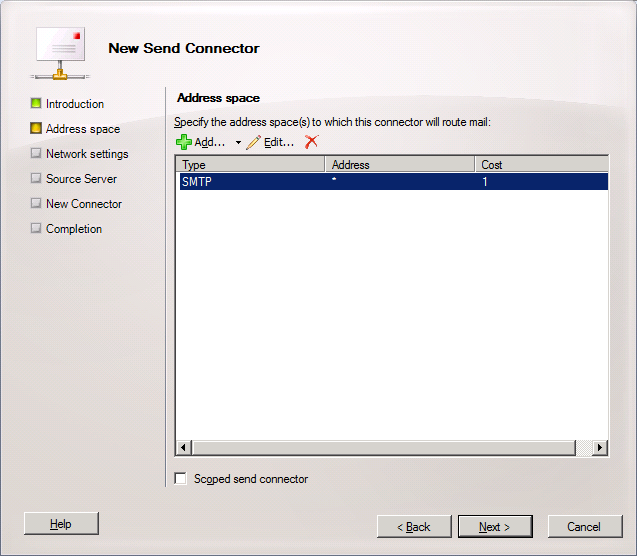Viewport: 637px width, 556px height.
Task: Click the Next button
Action: [x=494, y=526]
